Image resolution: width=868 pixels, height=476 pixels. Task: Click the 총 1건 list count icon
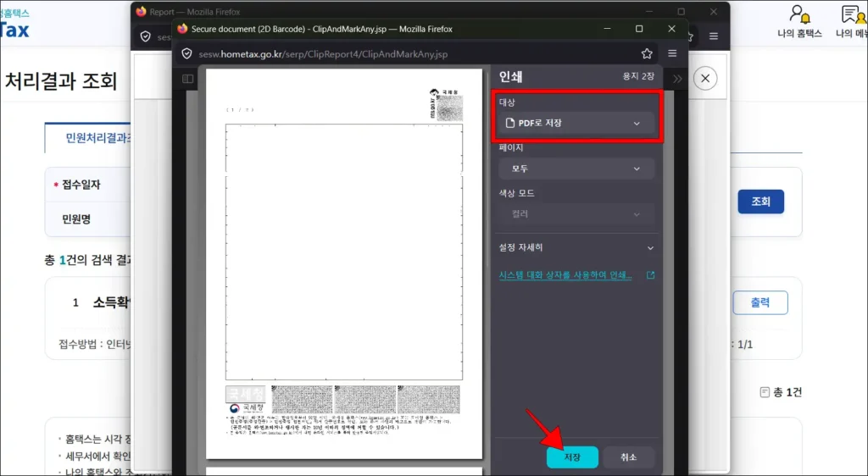pos(765,392)
